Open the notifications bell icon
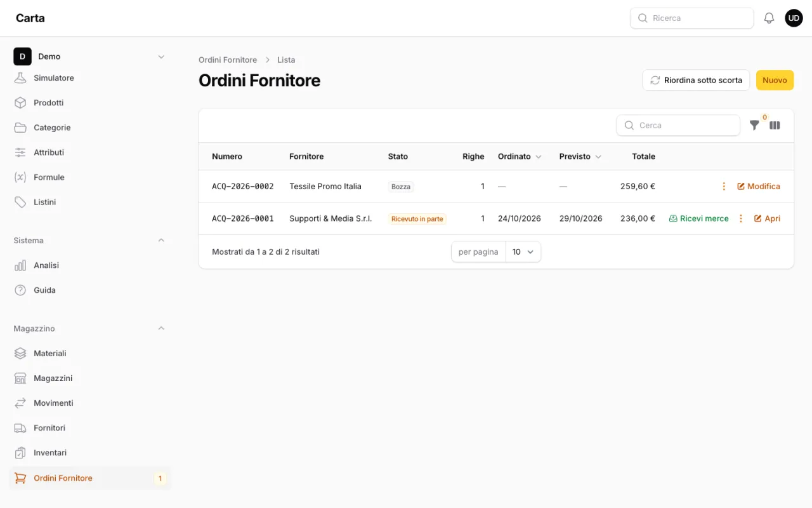The width and height of the screenshot is (812, 508). [x=769, y=18]
